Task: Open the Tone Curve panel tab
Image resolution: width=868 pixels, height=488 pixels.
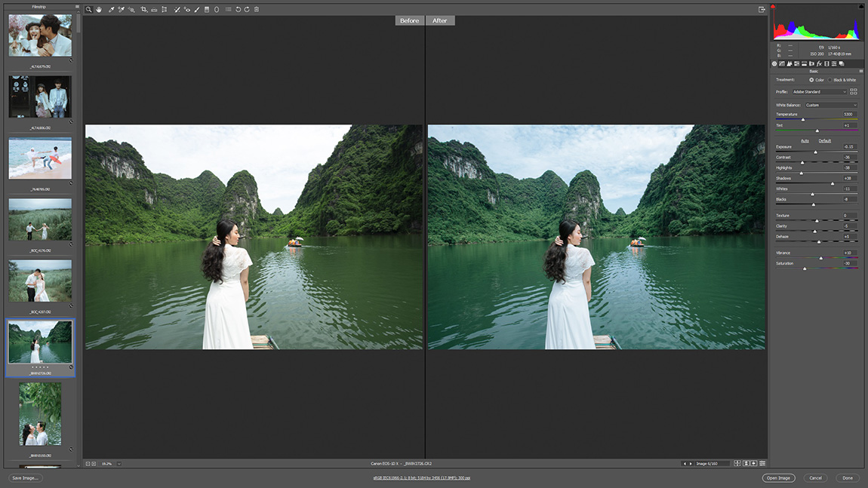Action: point(782,63)
